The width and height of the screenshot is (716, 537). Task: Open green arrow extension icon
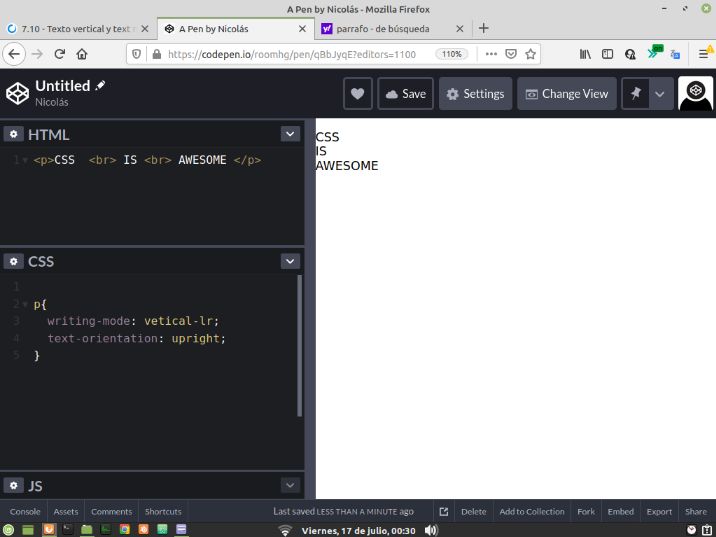tap(654, 53)
